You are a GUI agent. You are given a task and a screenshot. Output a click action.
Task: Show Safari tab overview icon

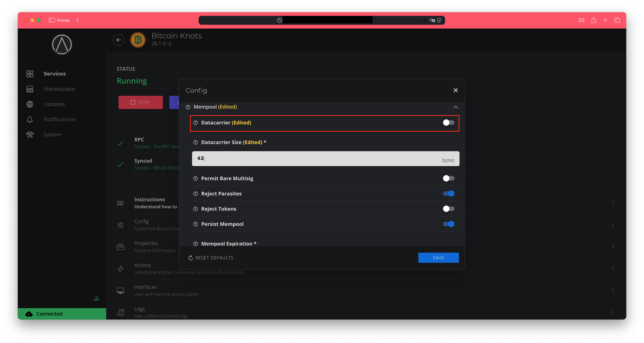coord(617,20)
